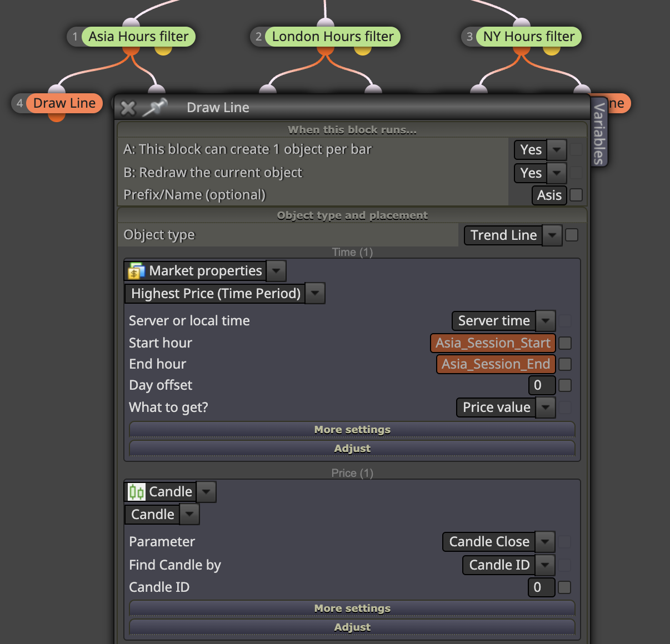Open the Variables side tab
This screenshot has width=670, height=644.
[x=599, y=133]
